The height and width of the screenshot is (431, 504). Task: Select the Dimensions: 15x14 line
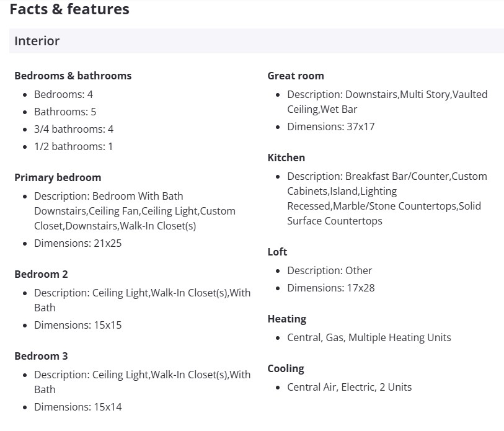point(77,407)
